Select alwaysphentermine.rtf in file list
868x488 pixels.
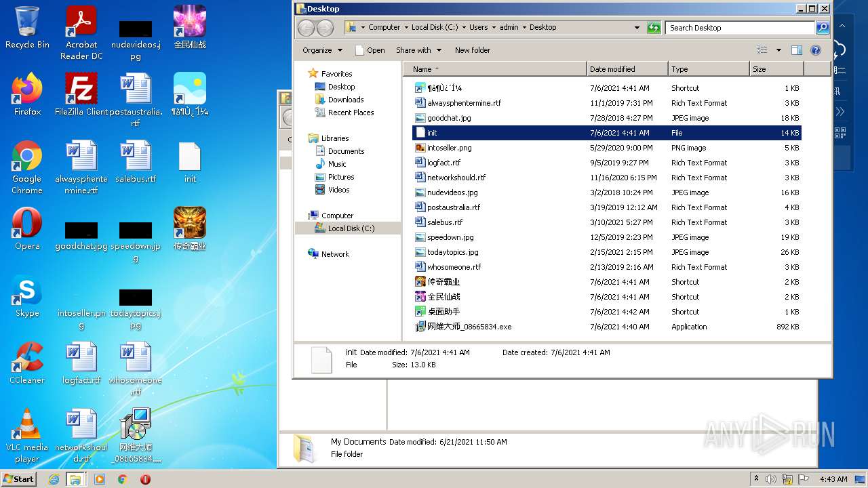click(x=607, y=103)
